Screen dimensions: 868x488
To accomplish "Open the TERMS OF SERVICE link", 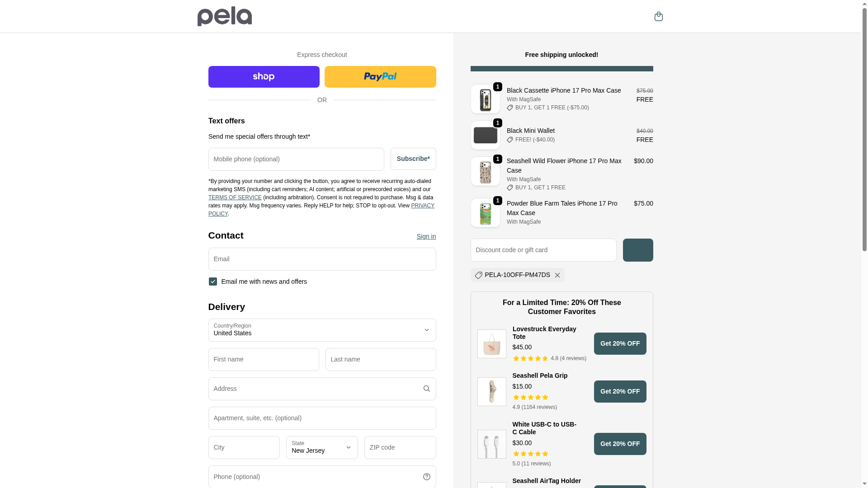I will pos(235,197).
